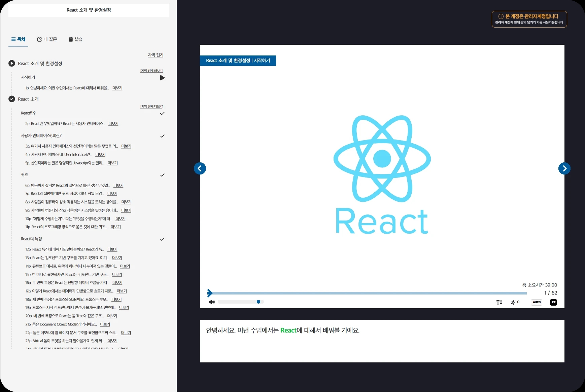This screenshot has height=392, width=585.
Task: Mute the lecture volume speaker icon
Action: tap(212, 302)
